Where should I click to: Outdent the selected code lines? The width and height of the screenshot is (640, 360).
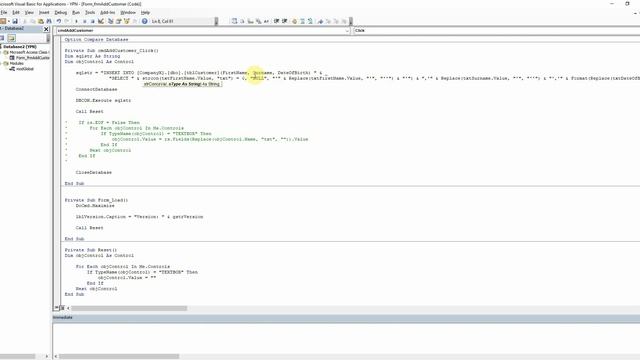[x=284, y=21]
